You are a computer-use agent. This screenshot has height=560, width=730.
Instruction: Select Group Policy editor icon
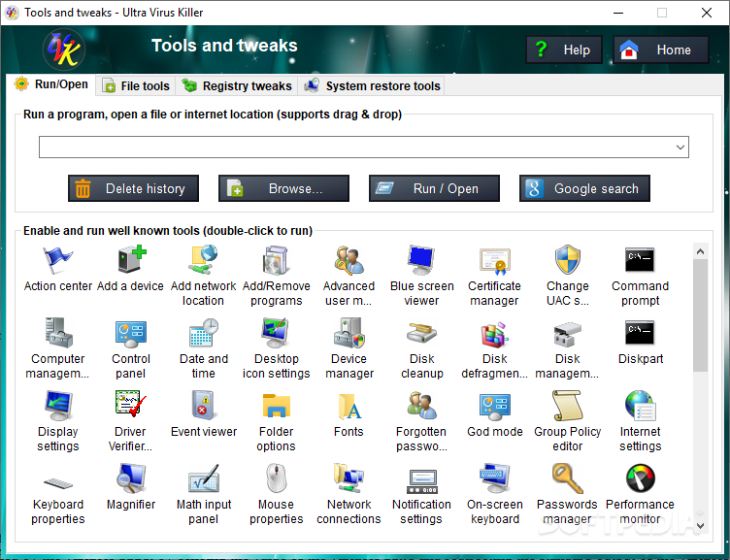click(x=568, y=405)
